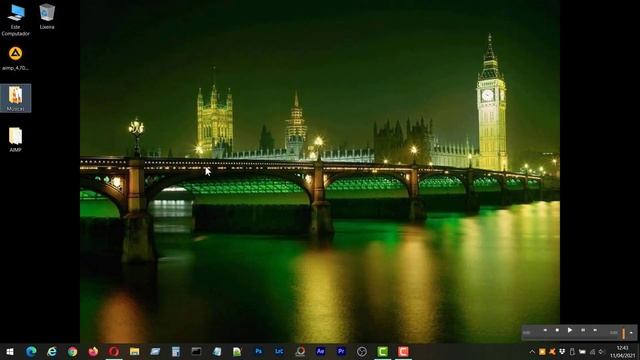640x360 pixels.
Task: Open the Dropbox tray icon
Action: point(562,351)
